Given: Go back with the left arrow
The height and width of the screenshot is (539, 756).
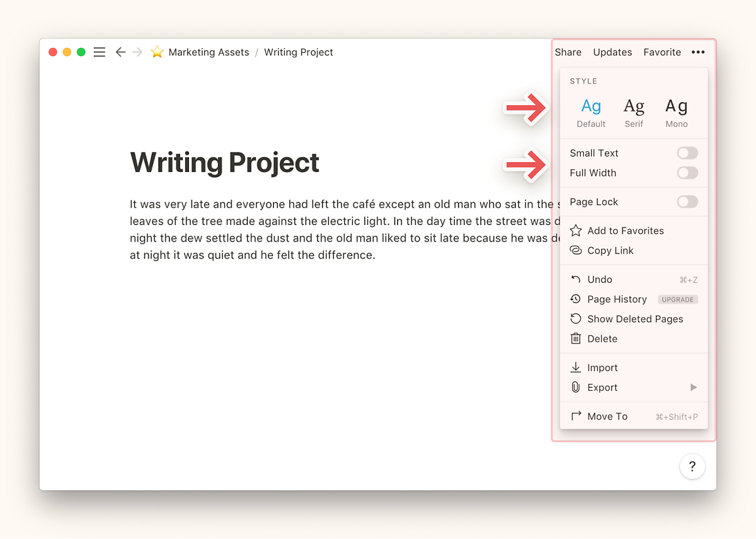Looking at the screenshot, I should click(120, 52).
